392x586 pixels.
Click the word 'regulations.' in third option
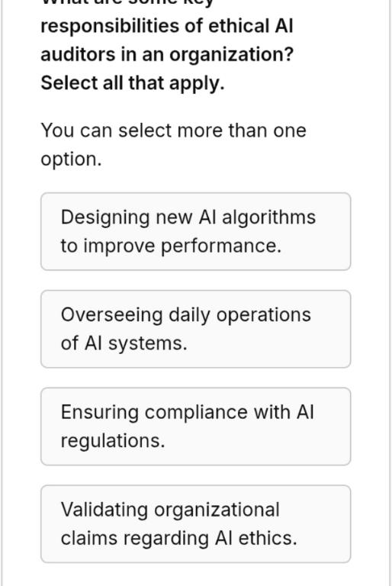click(x=112, y=441)
